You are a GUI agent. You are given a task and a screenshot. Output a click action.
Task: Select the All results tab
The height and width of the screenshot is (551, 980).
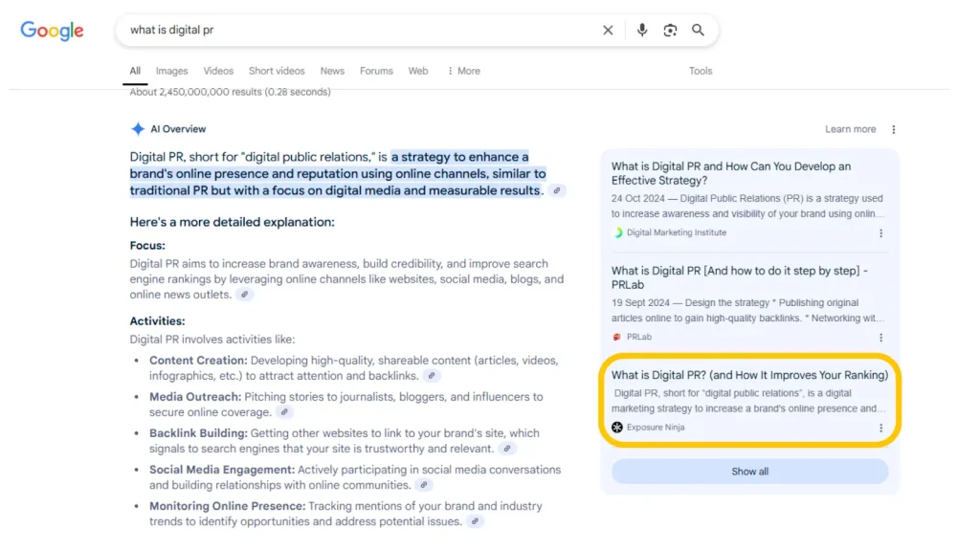pos(135,71)
